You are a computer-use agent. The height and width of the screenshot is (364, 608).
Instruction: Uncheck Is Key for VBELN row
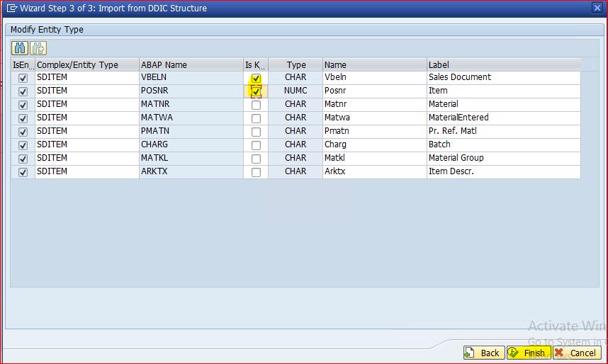pos(256,79)
